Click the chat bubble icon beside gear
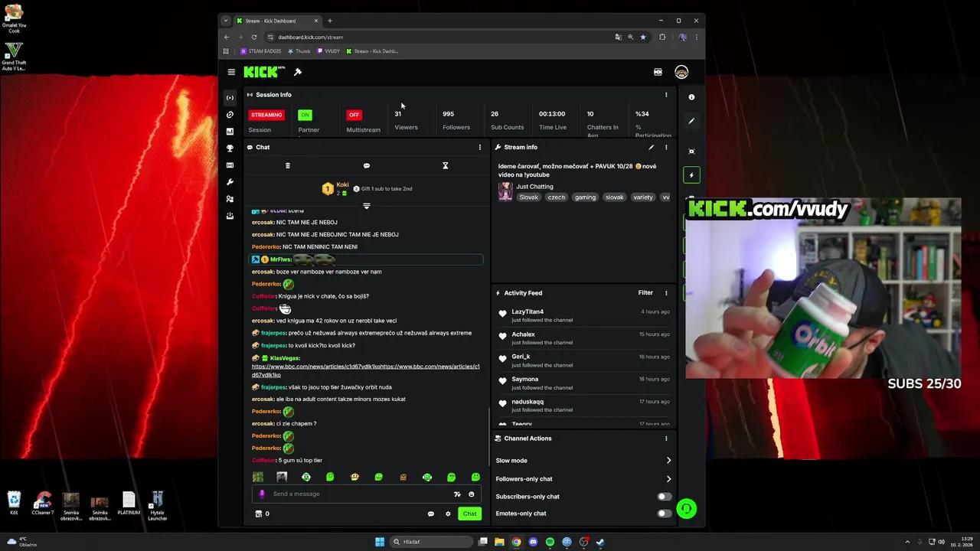The width and height of the screenshot is (980, 551). coord(430,514)
